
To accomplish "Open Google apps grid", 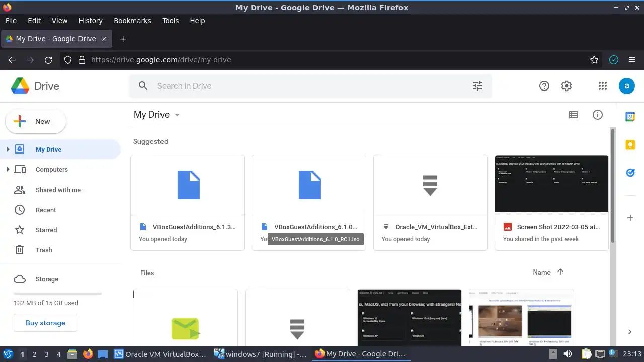I will (x=603, y=86).
